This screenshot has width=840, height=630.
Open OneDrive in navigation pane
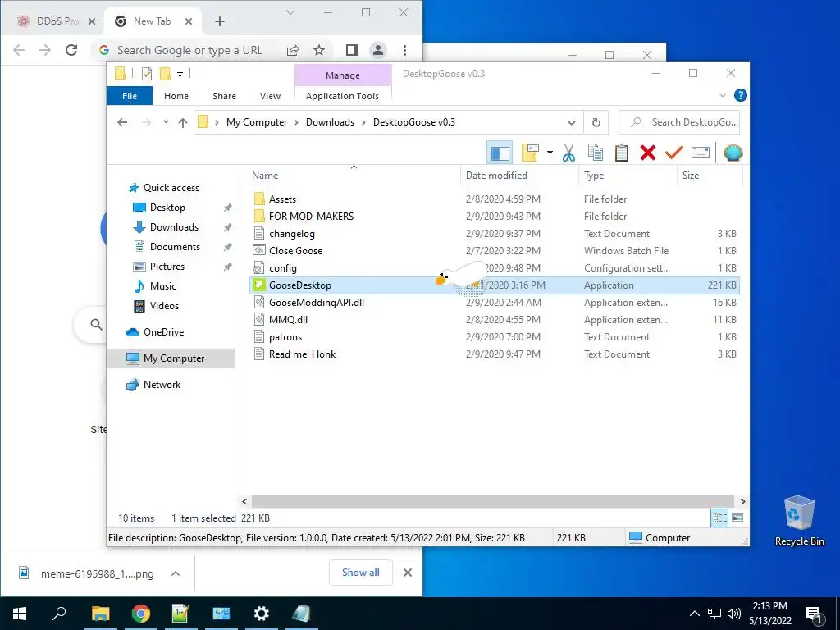click(x=163, y=332)
